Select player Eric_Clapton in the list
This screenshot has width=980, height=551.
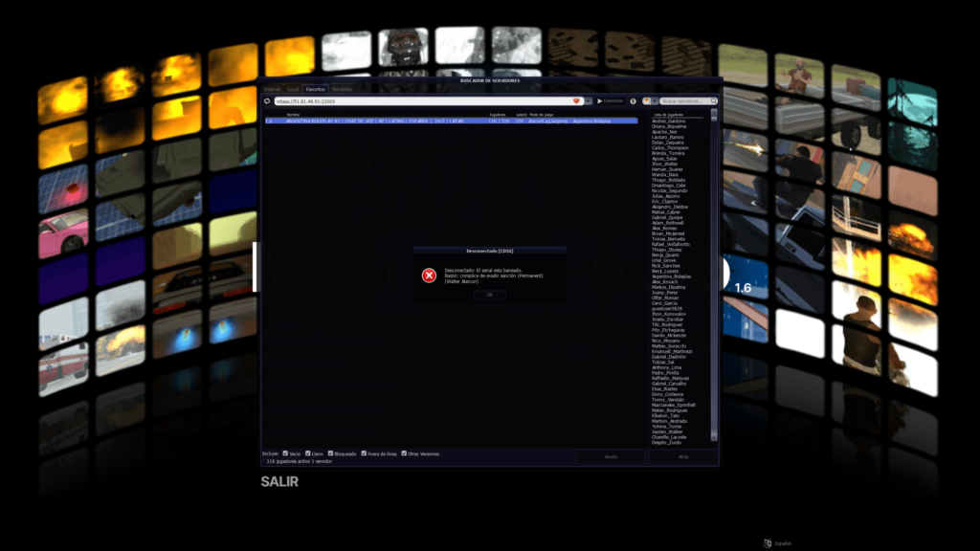pyautogui.click(x=664, y=202)
